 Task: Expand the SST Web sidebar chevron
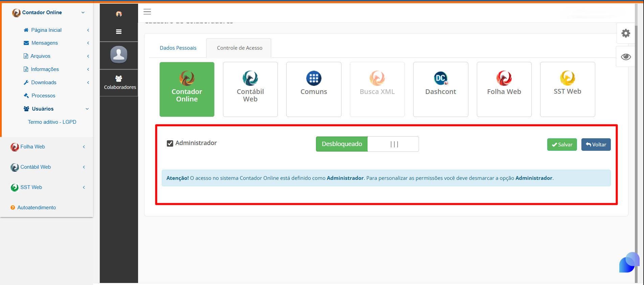pos(84,187)
